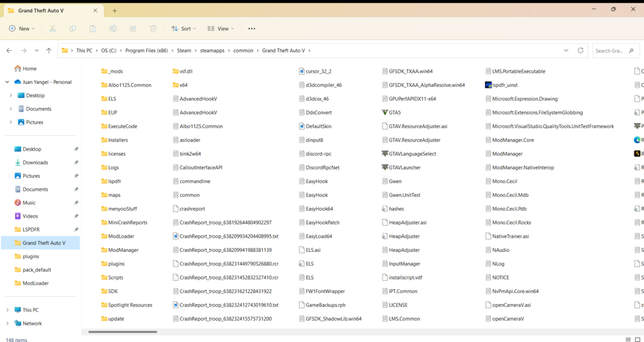Click the Share icon in toolbar
Image resolution: width=644 pixels, height=342 pixels.
(133, 29)
